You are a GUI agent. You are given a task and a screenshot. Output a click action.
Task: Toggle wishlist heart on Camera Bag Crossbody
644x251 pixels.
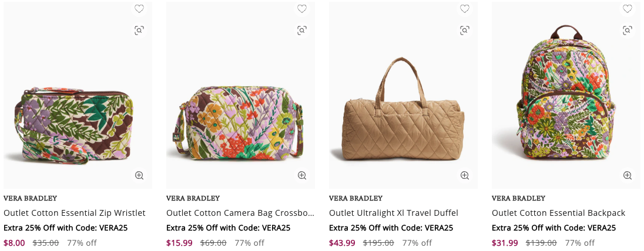coord(302,9)
